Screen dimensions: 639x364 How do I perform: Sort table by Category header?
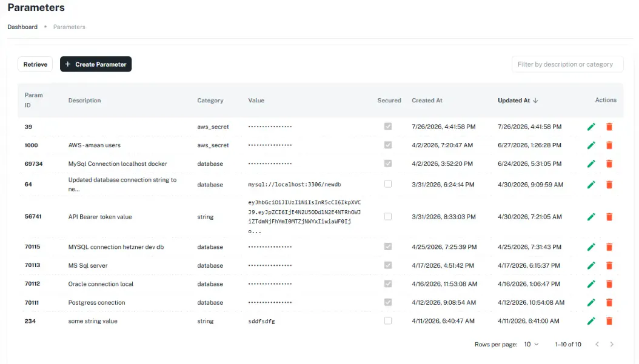[210, 100]
